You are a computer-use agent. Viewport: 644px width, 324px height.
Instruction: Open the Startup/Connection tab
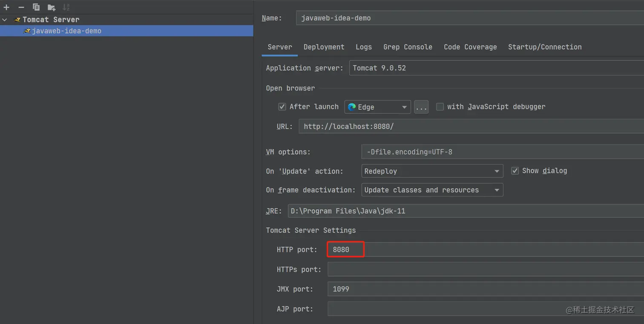point(545,47)
